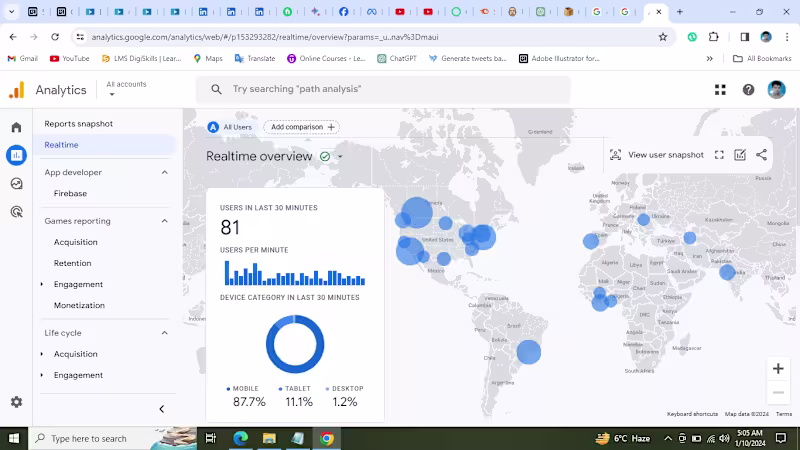Open Firebase under App developer

pos(70,193)
